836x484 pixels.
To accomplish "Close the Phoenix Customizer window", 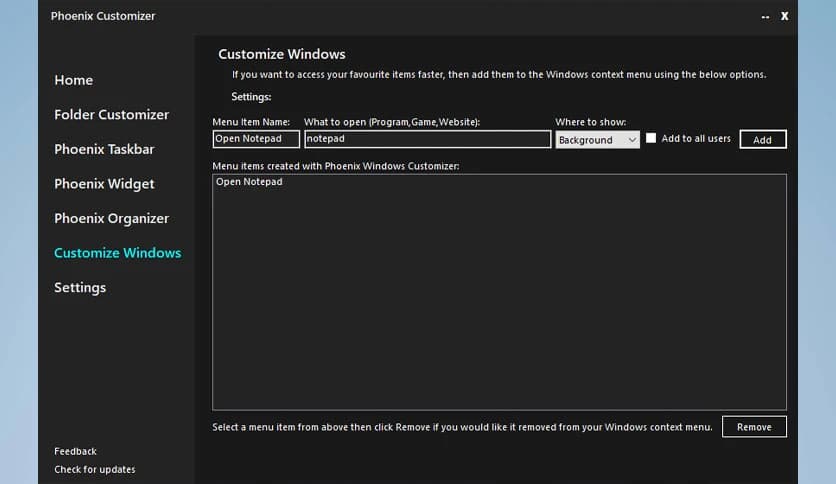I will click(x=784, y=16).
